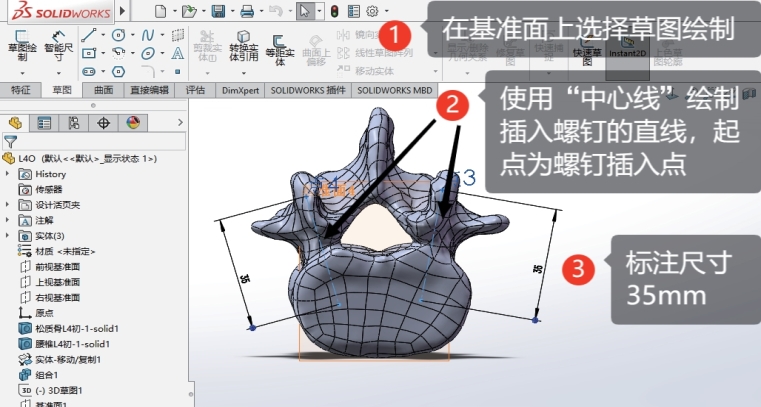Open the File Properties list icon
The width and height of the screenshot is (761, 407).
coord(354,11)
